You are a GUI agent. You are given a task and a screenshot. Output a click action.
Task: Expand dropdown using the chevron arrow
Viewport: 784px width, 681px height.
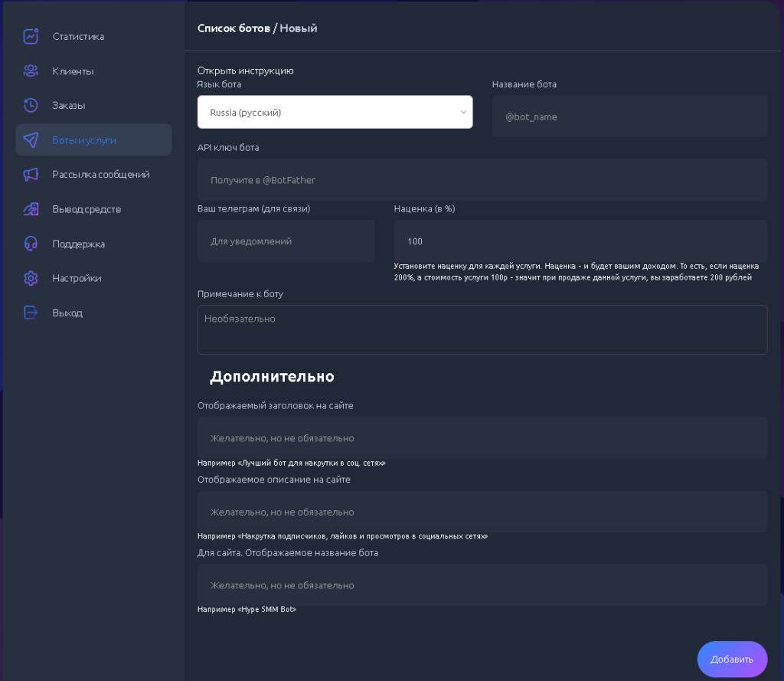(463, 113)
